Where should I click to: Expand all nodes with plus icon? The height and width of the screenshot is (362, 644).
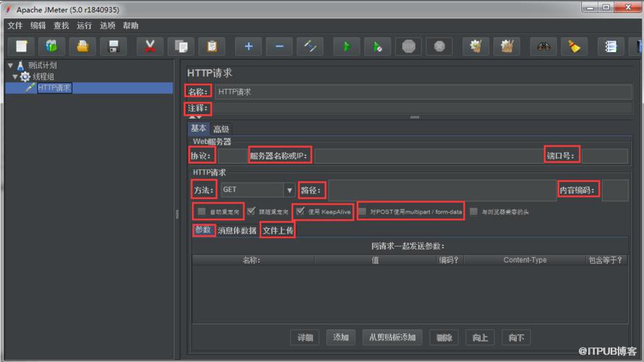(x=248, y=46)
